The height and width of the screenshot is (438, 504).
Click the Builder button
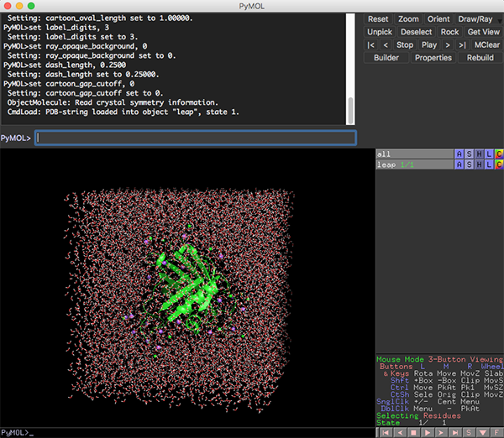pos(386,58)
